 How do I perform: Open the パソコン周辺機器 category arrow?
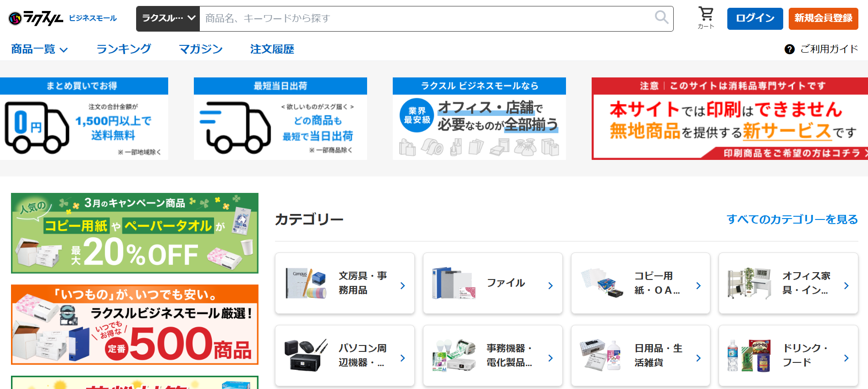click(402, 358)
